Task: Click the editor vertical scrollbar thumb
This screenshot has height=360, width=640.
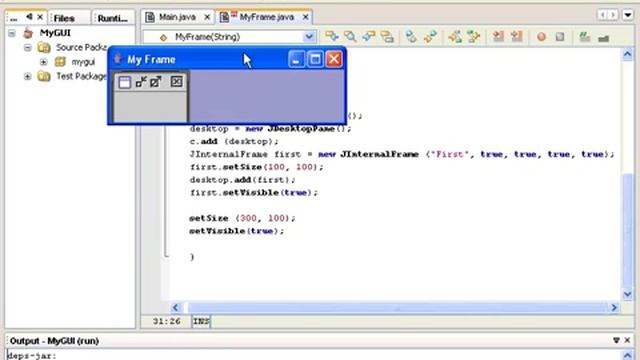Action: (627, 231)
